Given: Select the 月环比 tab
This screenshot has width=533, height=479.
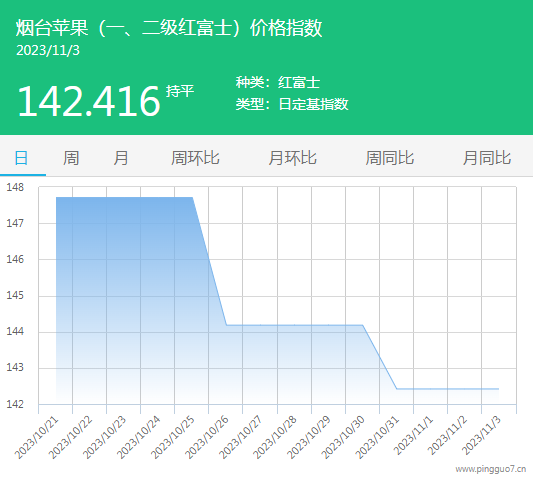Looking at the screenshot, I should [292, 158].
